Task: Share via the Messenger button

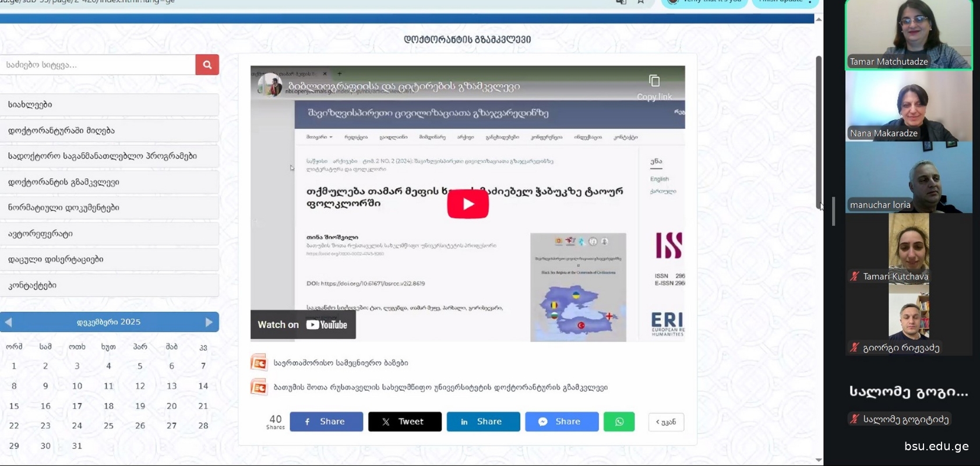Action: click(561, 422)
